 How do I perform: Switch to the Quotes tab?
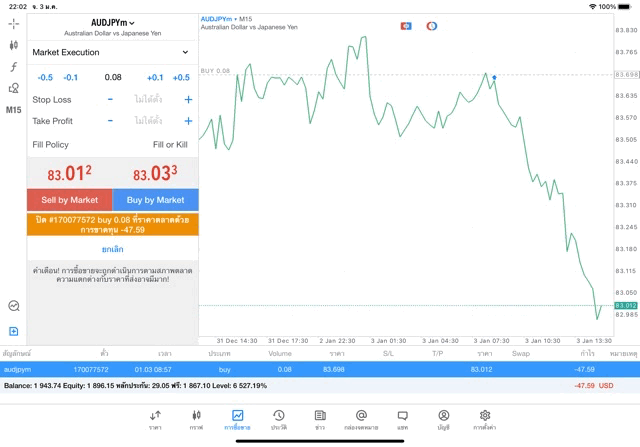[x=155, y=419]
